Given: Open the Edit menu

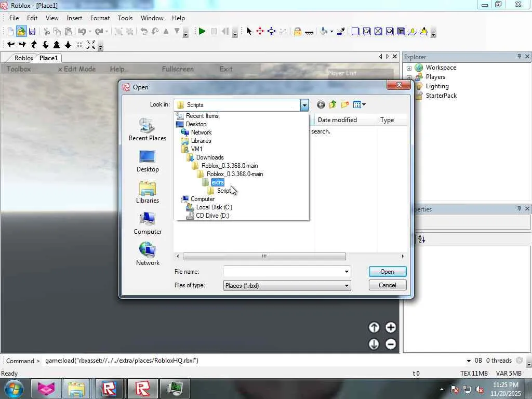Looking at the screenshot, I should 32,18.
